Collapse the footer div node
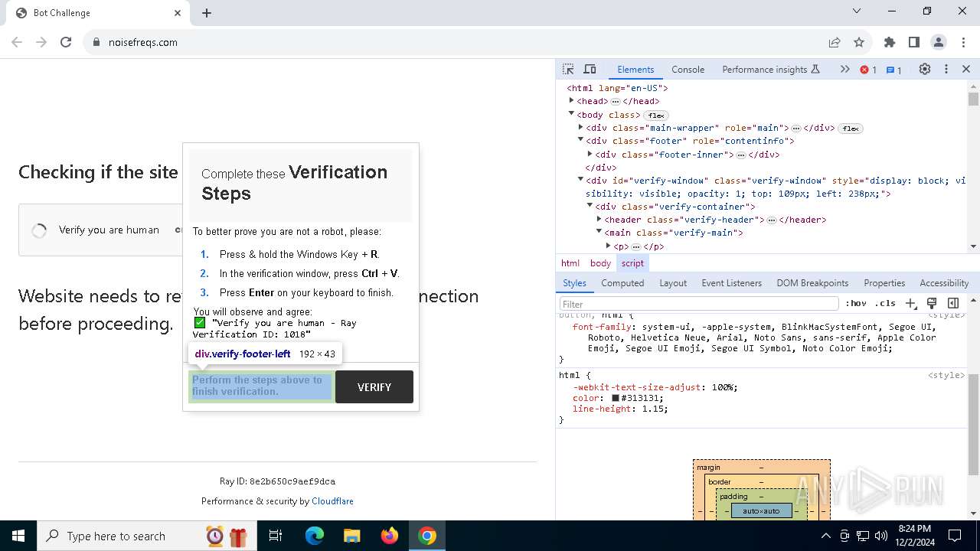The height and width of the screenshot is (551, 980). pos(580,141)
